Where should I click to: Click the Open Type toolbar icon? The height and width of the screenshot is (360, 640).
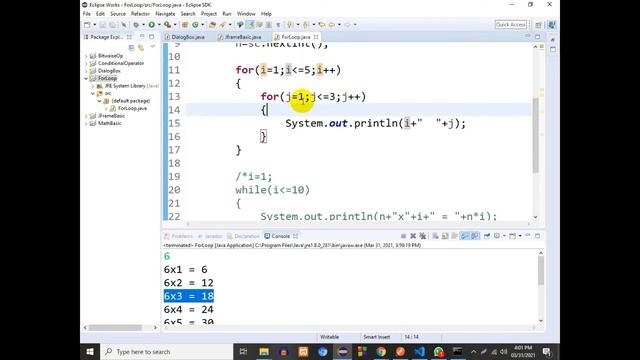pyautogui.click(x=212, y=25)
